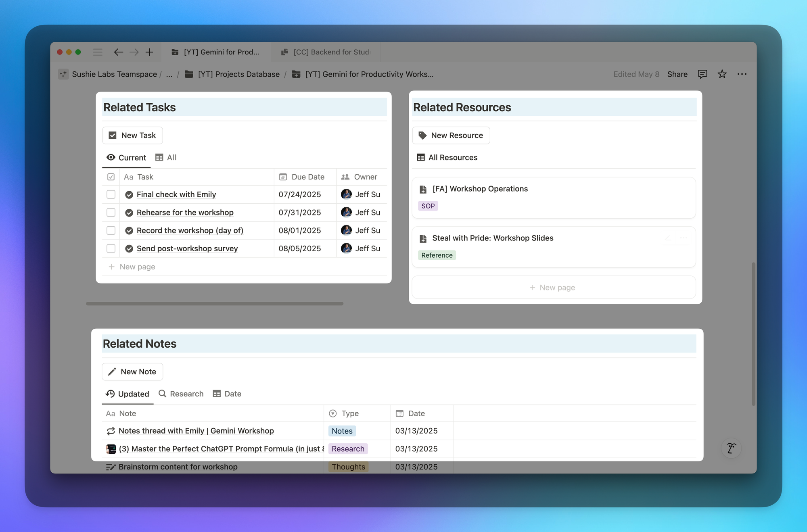Image resolution: width=807 pixels, height=532 pixels.
Task: Expand the collapsed breadcrumb ellipsis
Action: coord(169,74)
